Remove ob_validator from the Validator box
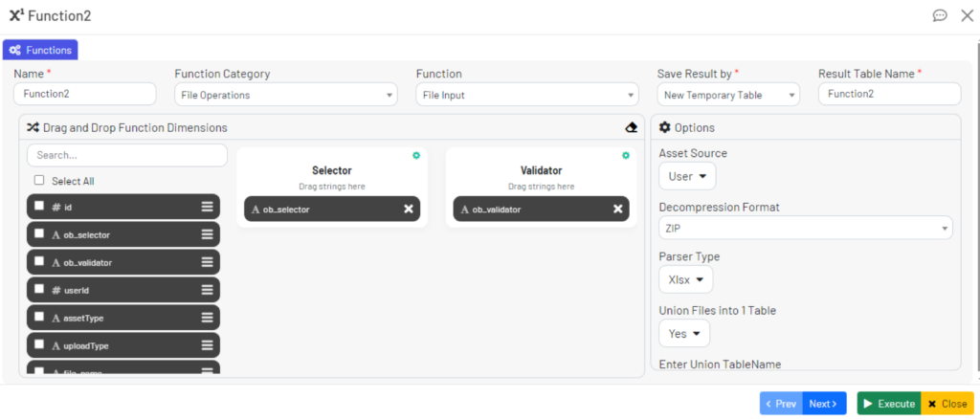The height and width of the screenshot is (420, 980). pyautogui.click(x=616, y=210)
